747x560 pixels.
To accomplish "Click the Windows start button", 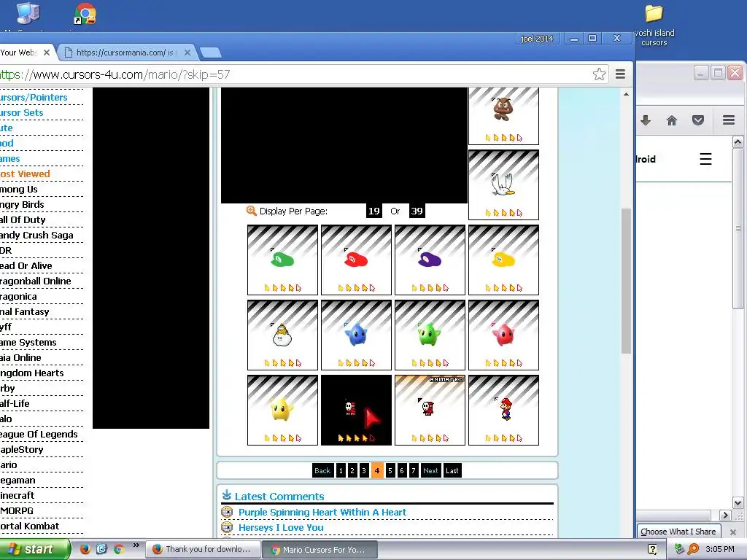I will tap(34, 549).
